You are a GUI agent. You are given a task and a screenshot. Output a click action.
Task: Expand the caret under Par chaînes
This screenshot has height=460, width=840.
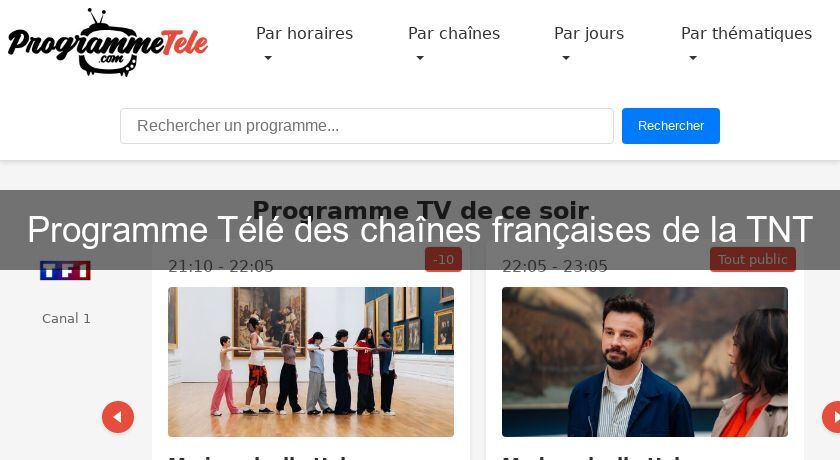pos(420,58)
